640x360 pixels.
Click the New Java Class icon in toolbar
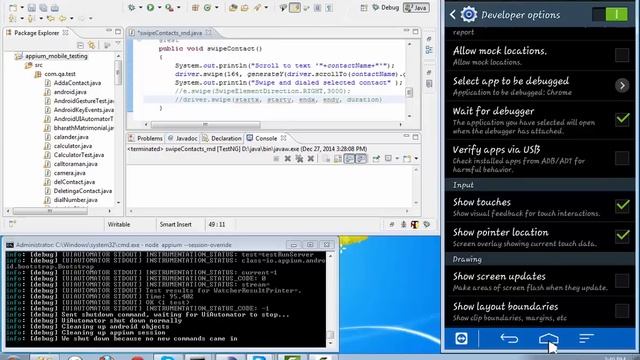pyautogui.click(x=207, y=7)
